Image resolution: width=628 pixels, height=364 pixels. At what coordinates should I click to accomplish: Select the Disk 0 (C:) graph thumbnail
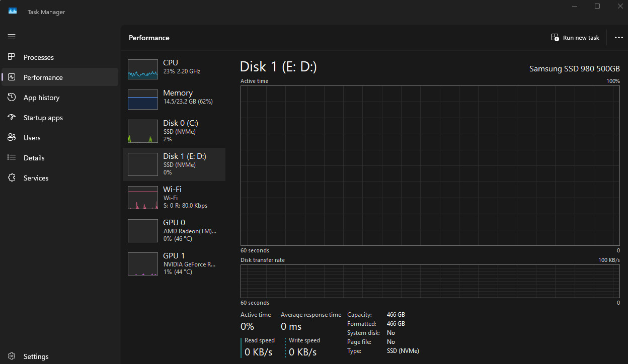click(x=143, y=131)
